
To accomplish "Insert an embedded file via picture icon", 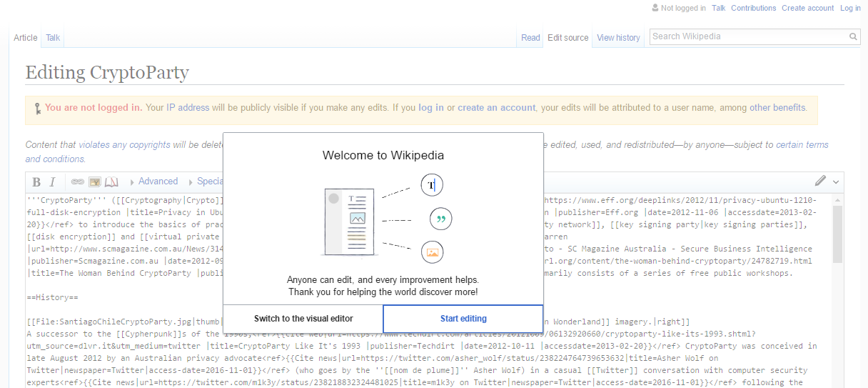I will coord(94,182).
